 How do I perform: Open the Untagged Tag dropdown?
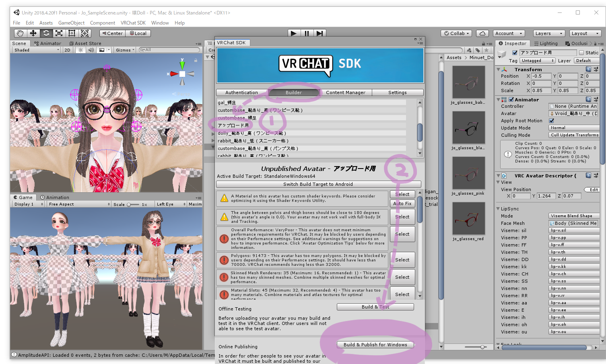[537, 61]
